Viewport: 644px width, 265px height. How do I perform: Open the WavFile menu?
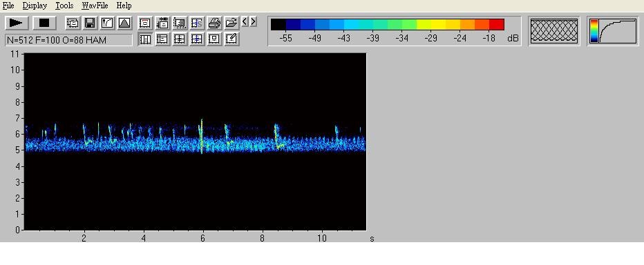click(x=95, y=6)
